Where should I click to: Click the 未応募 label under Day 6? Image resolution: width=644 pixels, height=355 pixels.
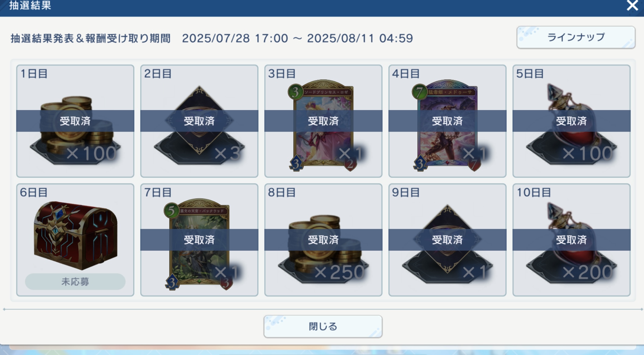point(75,282)
